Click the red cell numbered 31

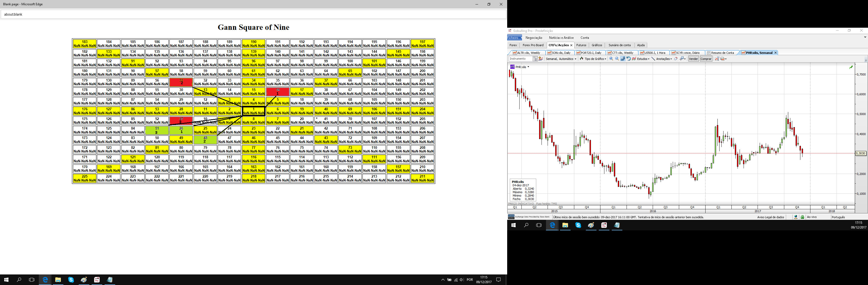click(181, 82)
